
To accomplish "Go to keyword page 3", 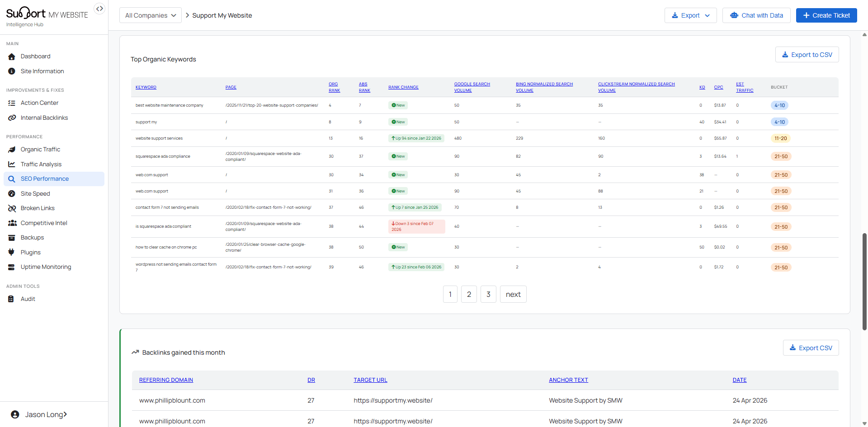I will tap(488, 294).
